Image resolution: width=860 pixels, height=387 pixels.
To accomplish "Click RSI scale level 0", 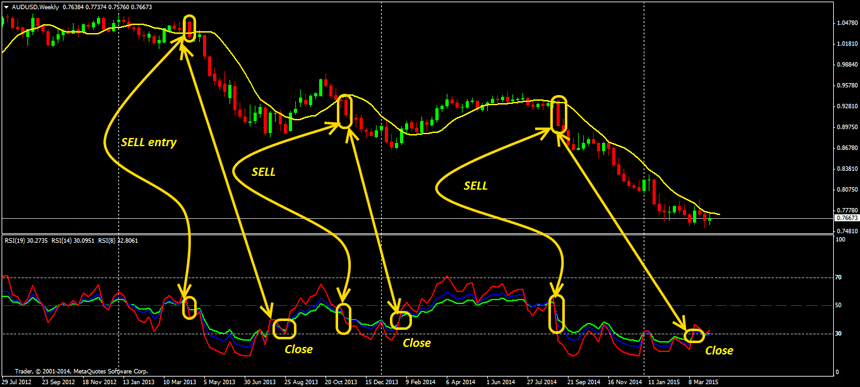I will point(839,373).
